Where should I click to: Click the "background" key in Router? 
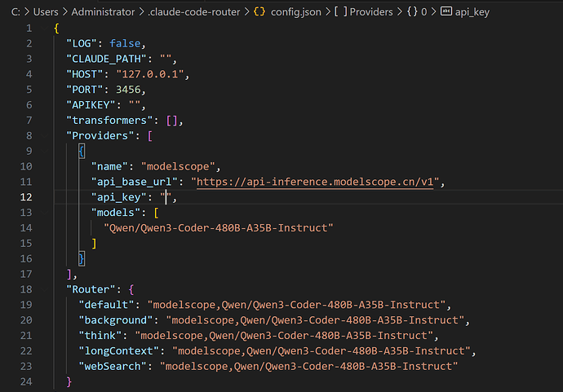click(x=116, y=320)
